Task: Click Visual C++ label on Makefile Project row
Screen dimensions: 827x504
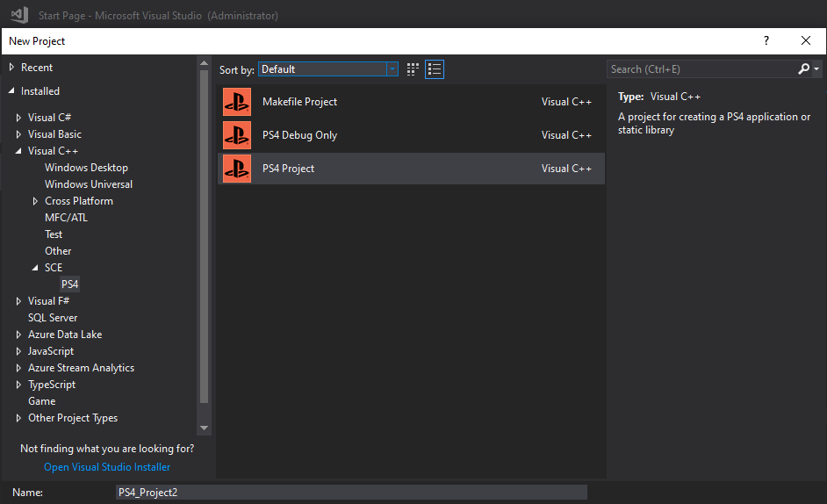Action: pyautogui.click(x=566, y=102)
